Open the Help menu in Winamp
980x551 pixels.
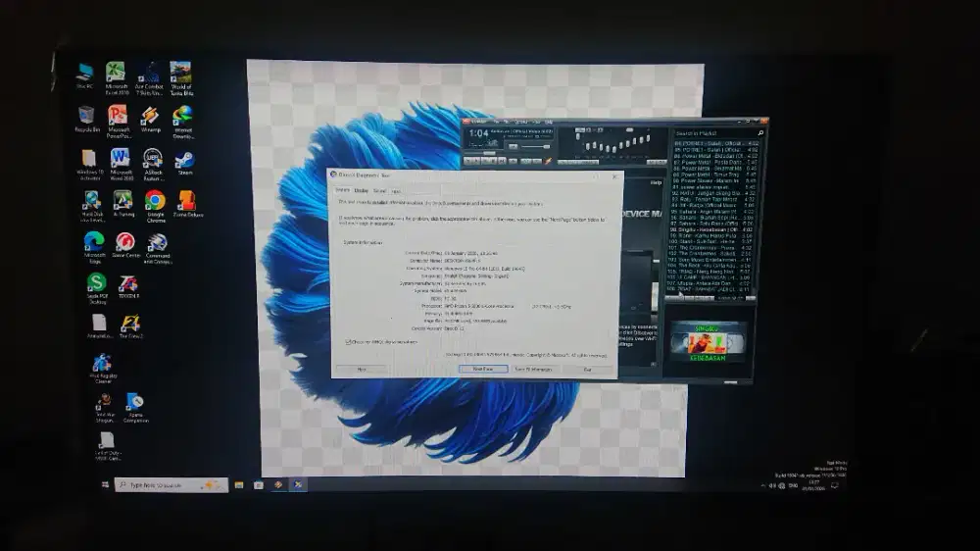(549, 122)
